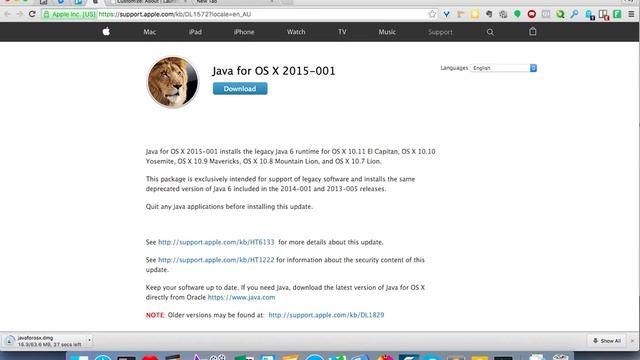
Task: Click the yellow note extension icon
Action: (475, 14)
